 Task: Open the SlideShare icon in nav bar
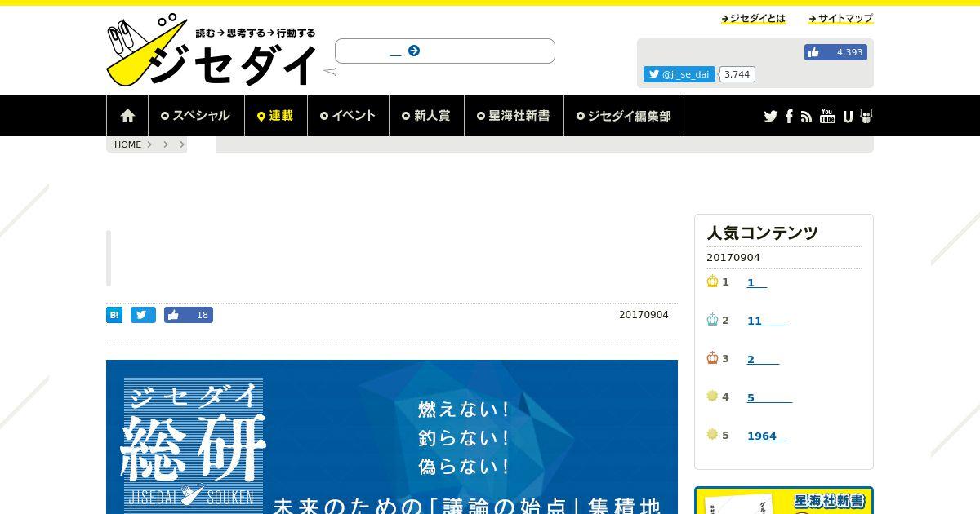(x=866, y=116)
